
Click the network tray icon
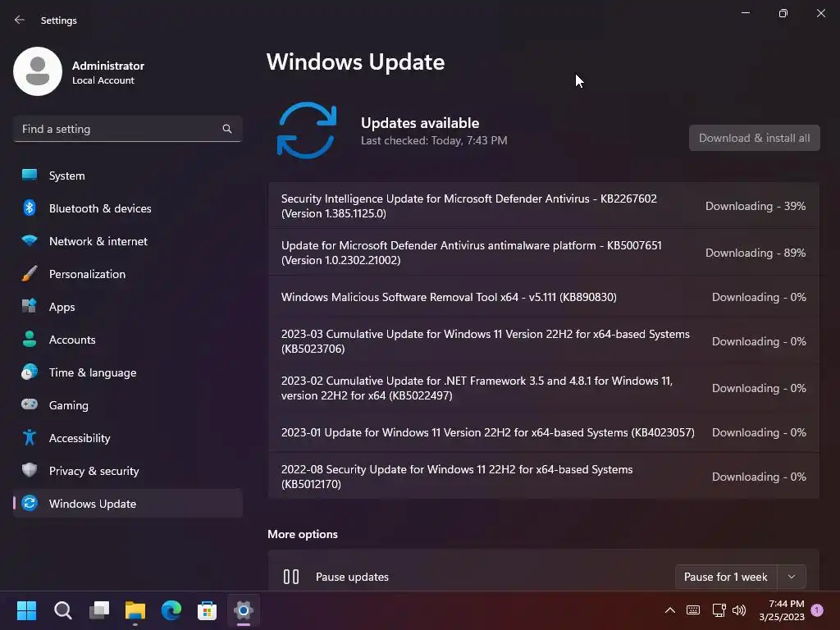(719, 610)
